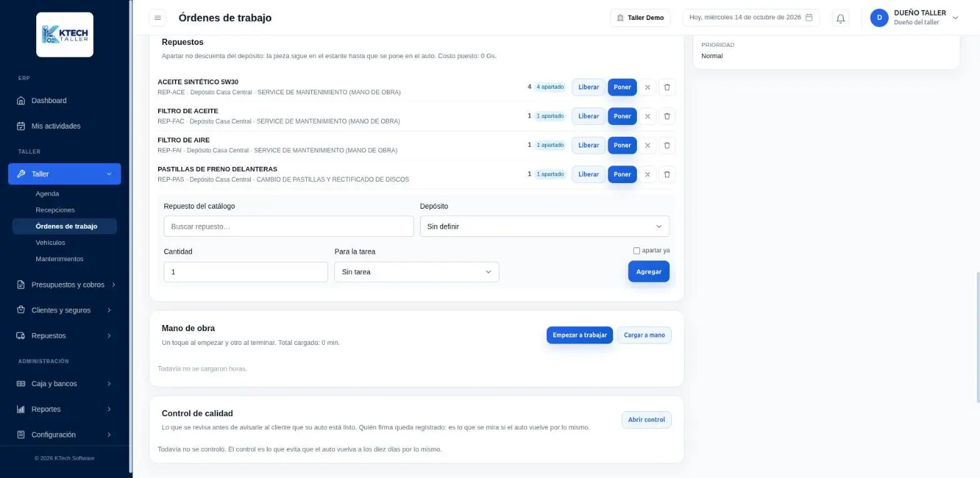Screen dimensions: 980x478
Task: Click Cargar a mano button
Action: click(644, 336)
